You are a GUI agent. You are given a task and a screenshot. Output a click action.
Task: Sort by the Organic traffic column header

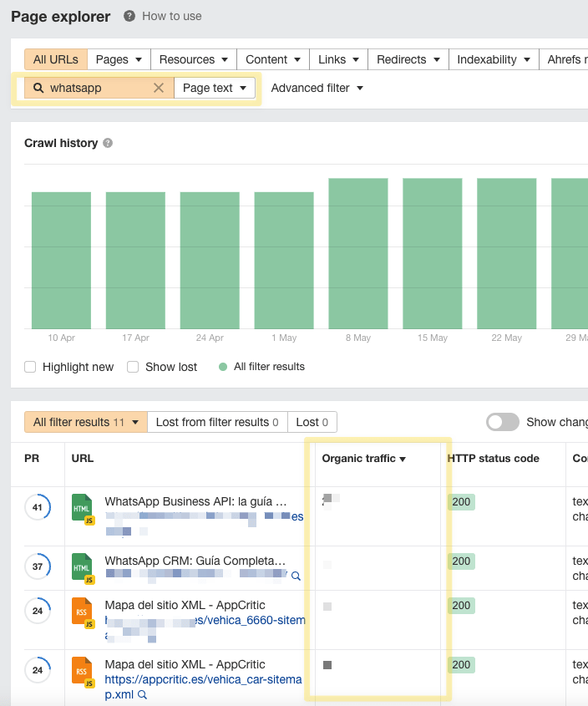point(364,459)
